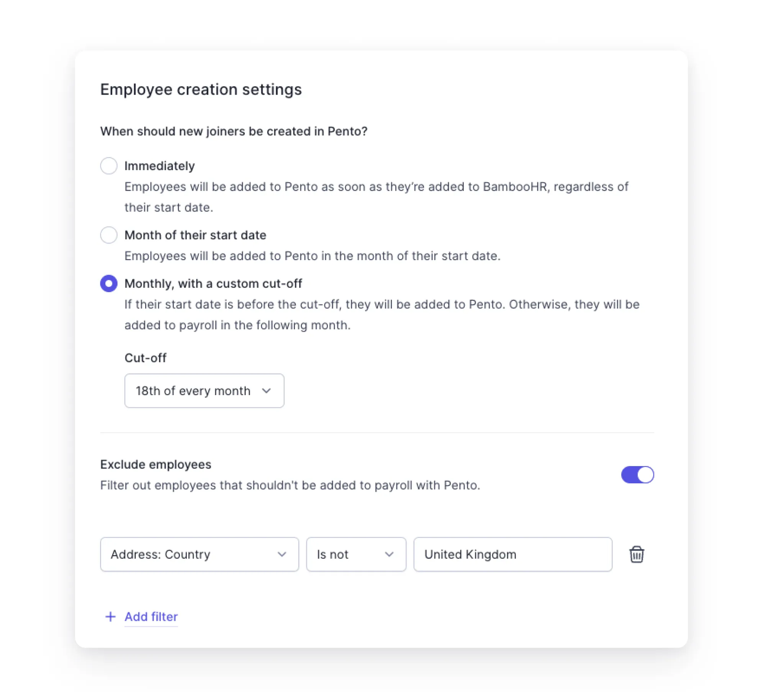The height and width of the screenshot is (700, 763).
Task: Click the Exclude employees section title
Action: (156, 464)
